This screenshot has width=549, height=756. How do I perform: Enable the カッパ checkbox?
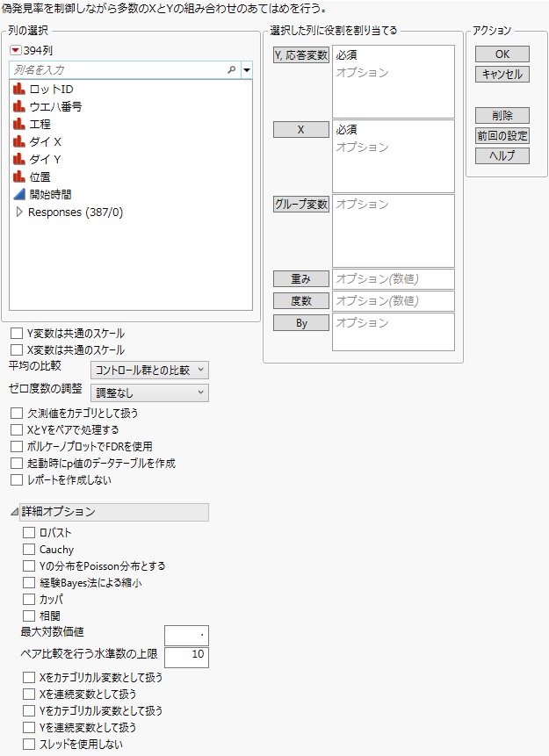click(29, 600)
